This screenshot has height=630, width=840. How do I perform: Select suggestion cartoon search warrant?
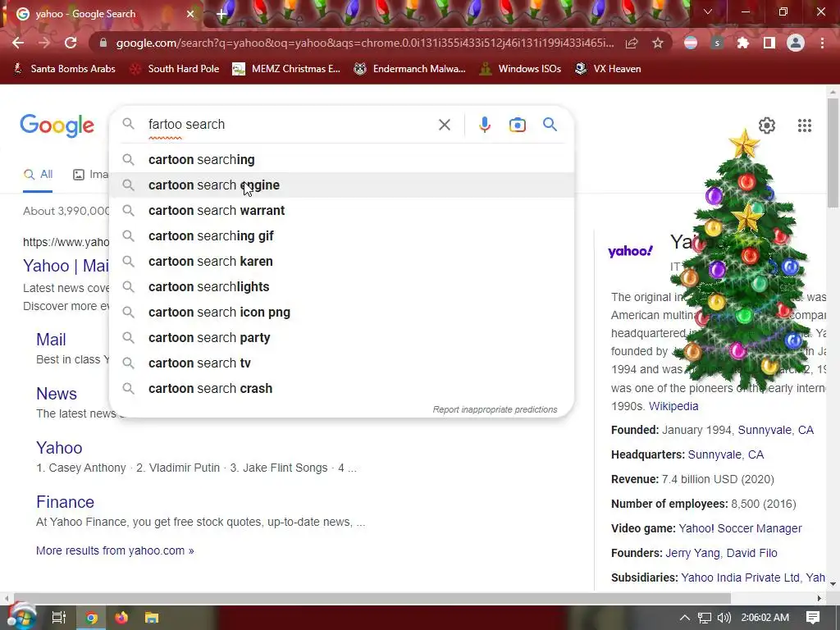pos(341,211)
